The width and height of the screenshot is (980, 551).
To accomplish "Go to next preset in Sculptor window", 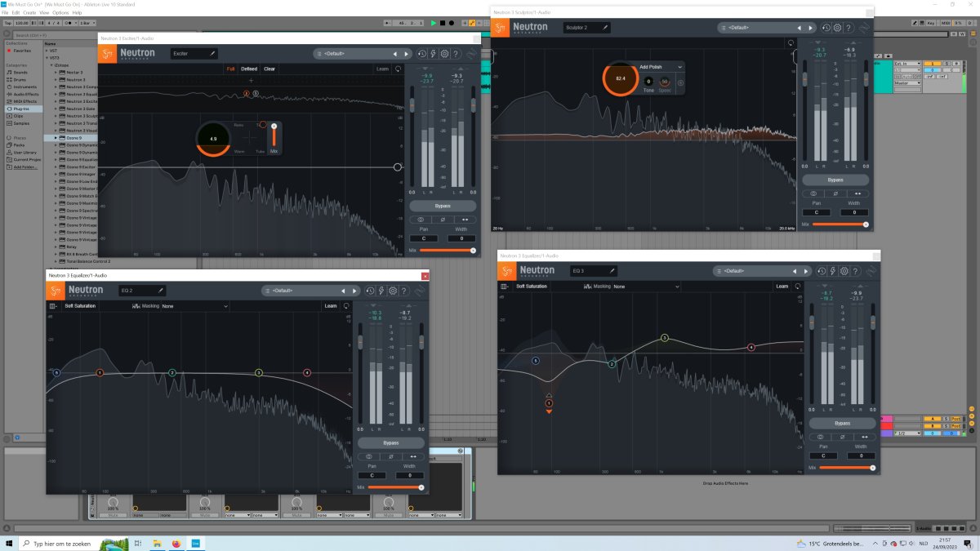I will 810,28.
